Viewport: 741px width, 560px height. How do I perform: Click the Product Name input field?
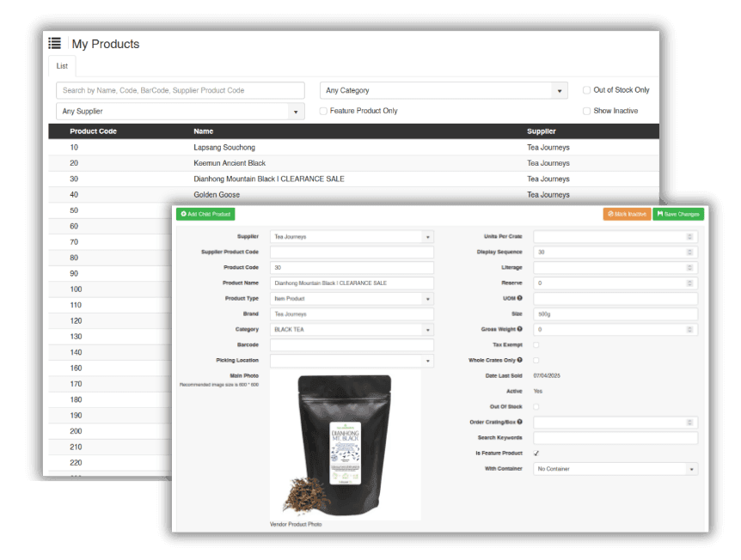tap(352, 283)
